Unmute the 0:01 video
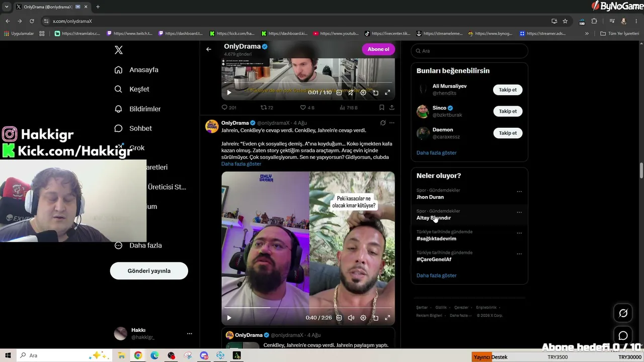The height and width of the screenshot is (362, 644). click(x=351, y=93)
